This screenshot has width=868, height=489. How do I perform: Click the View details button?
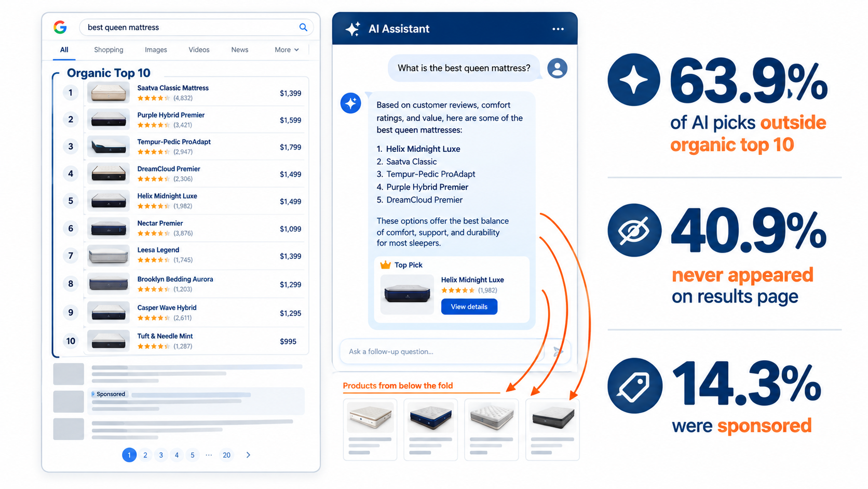click(x=469, y=307)
